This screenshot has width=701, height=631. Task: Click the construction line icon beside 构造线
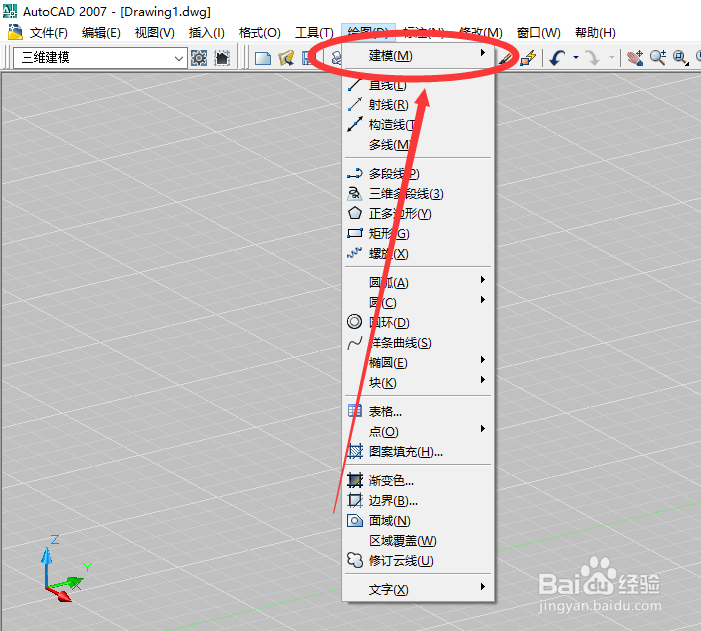tap(355, 124)
